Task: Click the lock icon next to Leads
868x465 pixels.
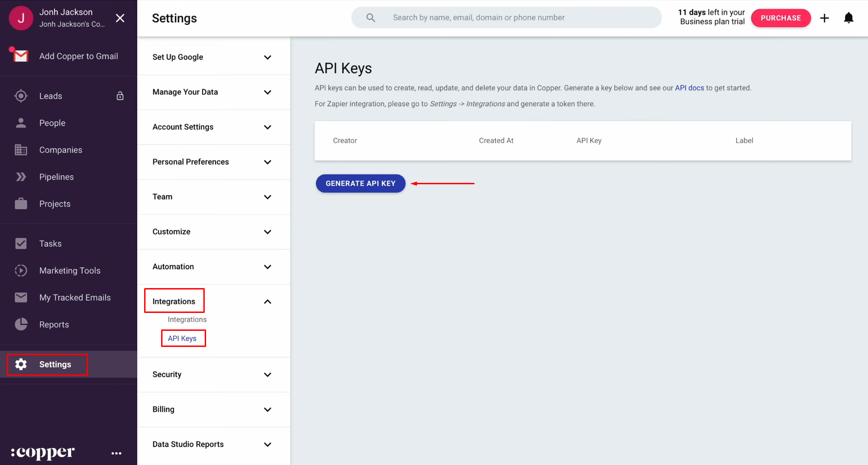Action: pyautogui.click(x=120, y=96)
